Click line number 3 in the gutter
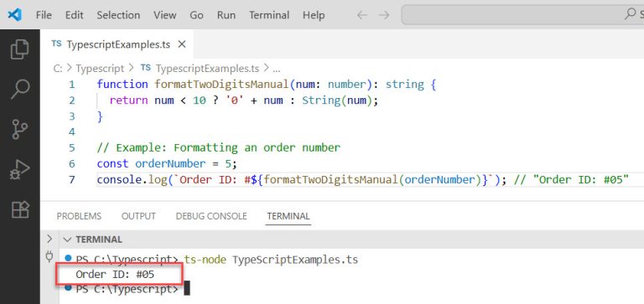The width and height of the screenshot is (644, 304). click(72, 116)
